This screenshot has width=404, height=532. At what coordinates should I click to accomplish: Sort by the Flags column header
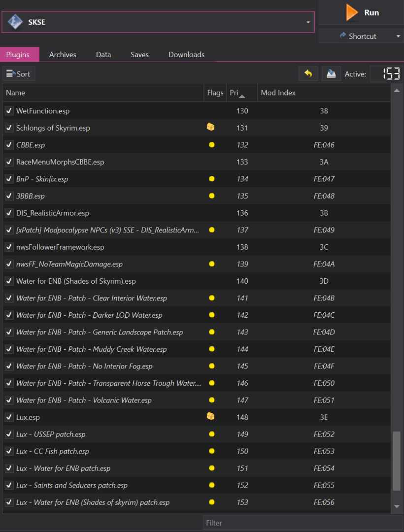[215, 93]
